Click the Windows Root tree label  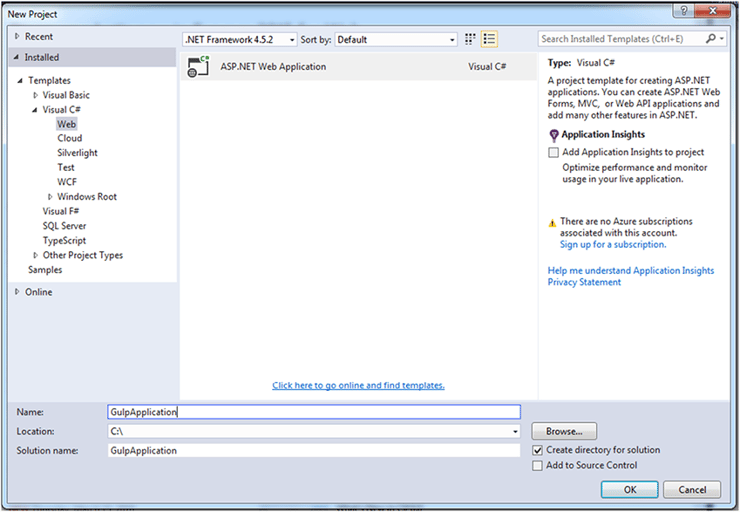point(87,197)
